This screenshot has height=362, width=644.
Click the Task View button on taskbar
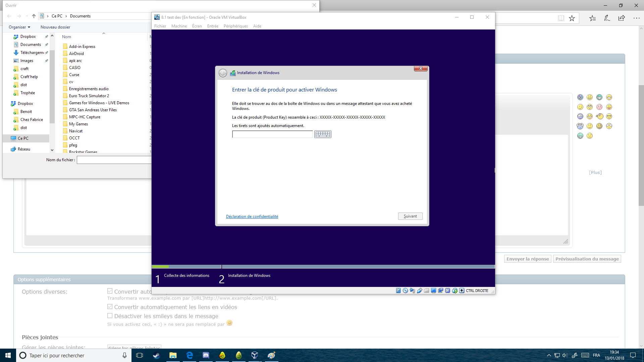pyautogui.click(x=140, y=355)
